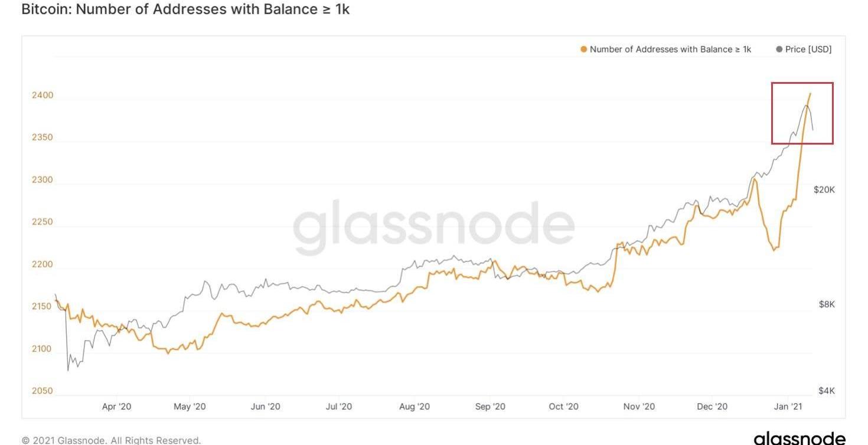This screenshot has width=868, height=445.
Task: Click the $4K price axis label
Action: pos(827,391)
